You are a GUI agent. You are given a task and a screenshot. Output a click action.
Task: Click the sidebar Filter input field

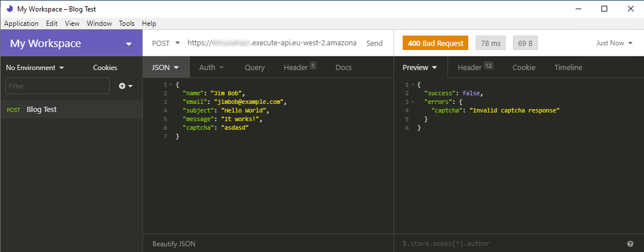point(57,86)
